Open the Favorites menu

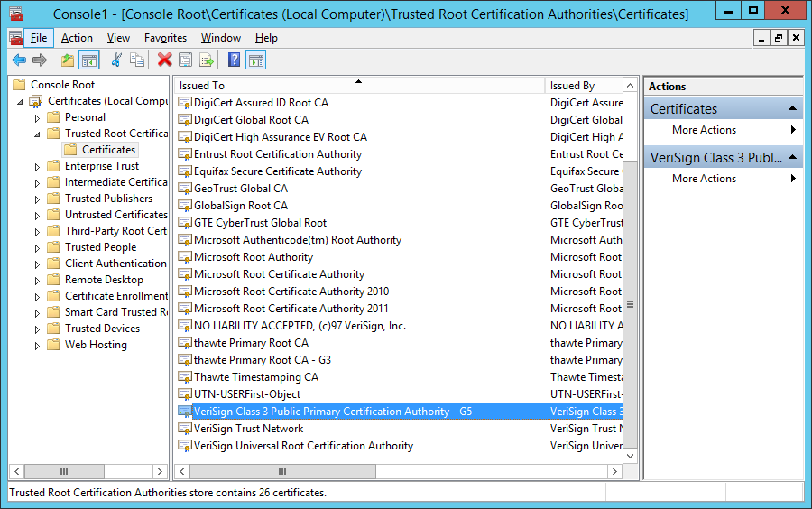[x=165, y=38]
